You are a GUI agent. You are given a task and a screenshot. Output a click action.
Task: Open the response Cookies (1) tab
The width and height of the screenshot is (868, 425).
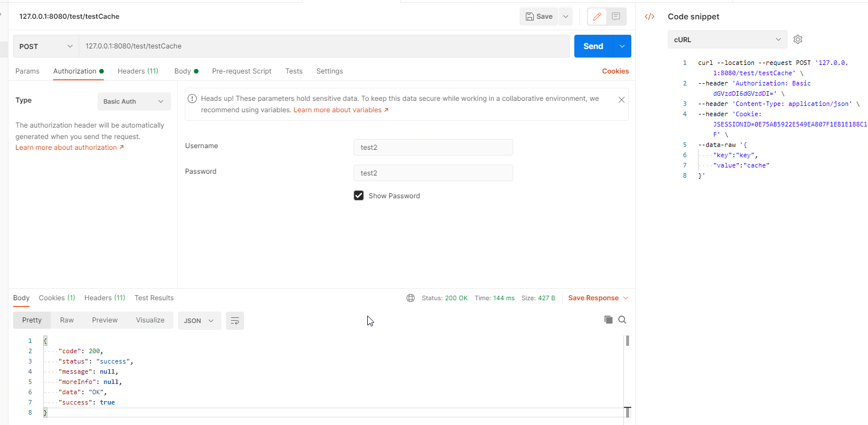[57, 298]
